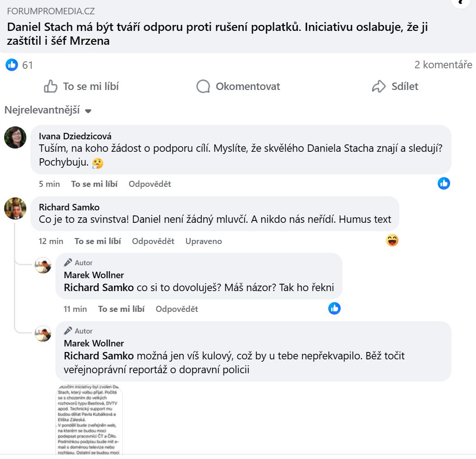Screen dimensions: 476x459
Task: Toggle 'To se mi líbí' on Ivana's comment
Action: [94, 184]
